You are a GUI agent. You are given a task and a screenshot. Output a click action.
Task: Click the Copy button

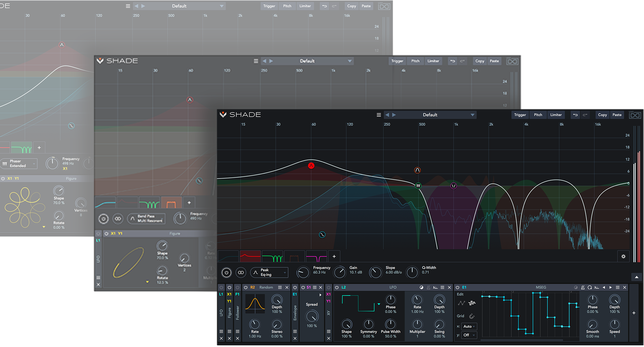[603, 115]
